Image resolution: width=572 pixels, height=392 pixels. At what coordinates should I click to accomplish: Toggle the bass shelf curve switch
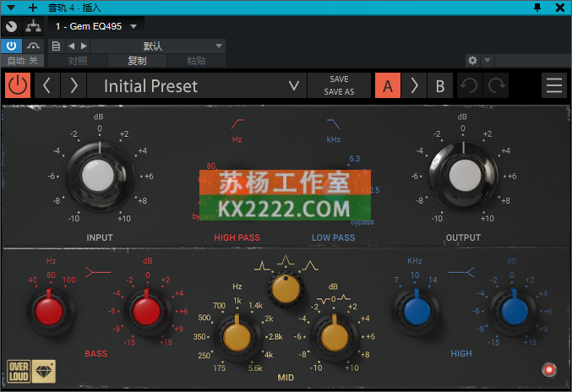(x=98, y=272)
